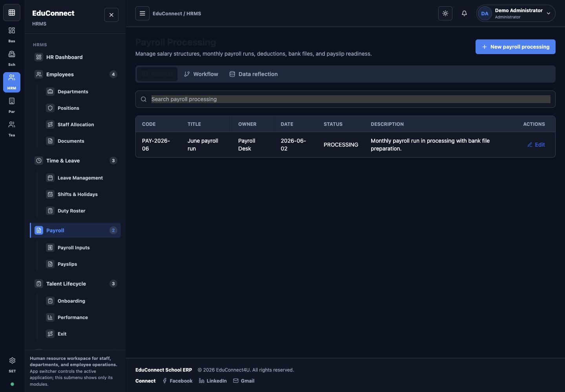This screenshot has height=392, width=565.
Task: Click the PROCESSING status cell
Action: pyautogui.click(x=341, y=145)
